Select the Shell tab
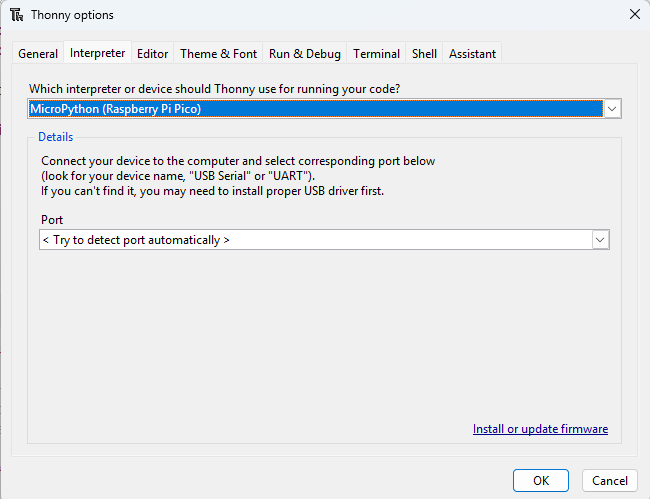 tap(425, 54)
